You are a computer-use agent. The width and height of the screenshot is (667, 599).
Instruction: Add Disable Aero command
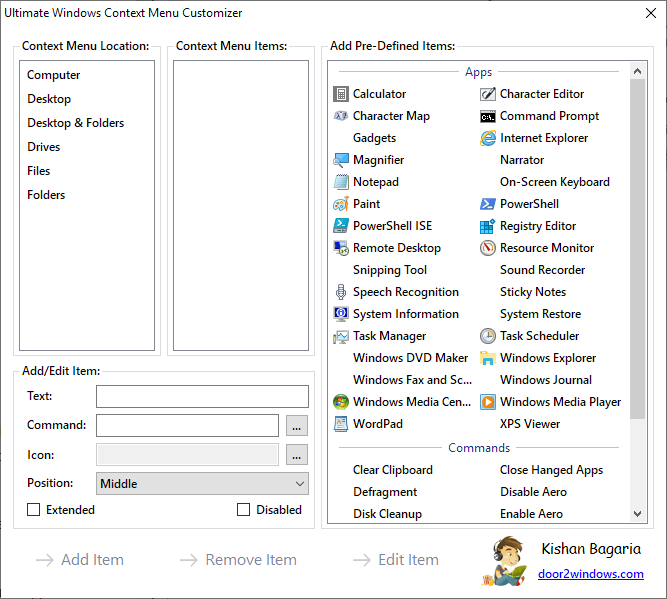click(x=533, y=492)
